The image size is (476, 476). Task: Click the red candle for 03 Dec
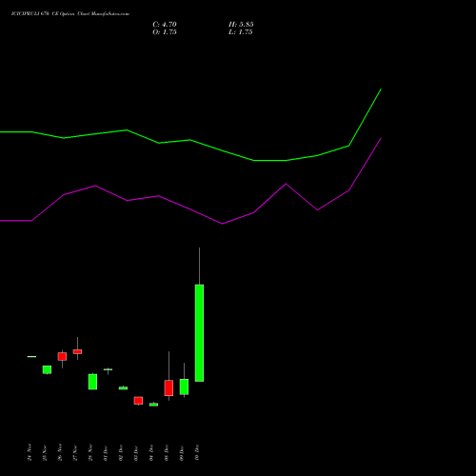coord(138,401)
